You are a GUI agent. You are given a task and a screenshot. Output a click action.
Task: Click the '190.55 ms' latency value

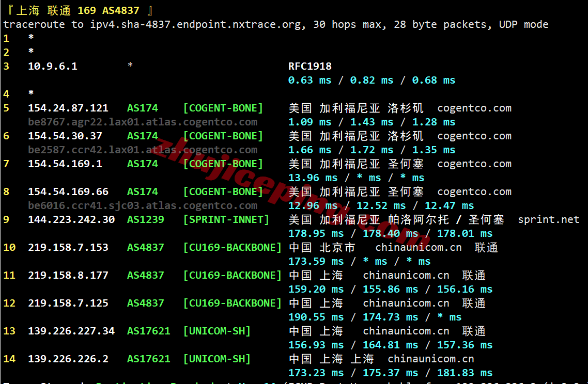[x=316, y=317]
